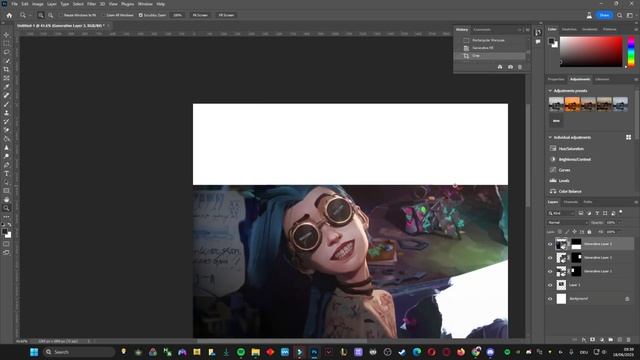
Task: Select the Horizontal Type tool
Action: (6, 173)
